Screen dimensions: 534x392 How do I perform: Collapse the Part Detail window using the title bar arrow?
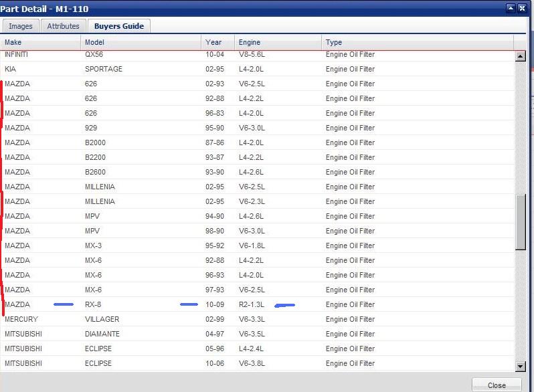tap(511, 8)
